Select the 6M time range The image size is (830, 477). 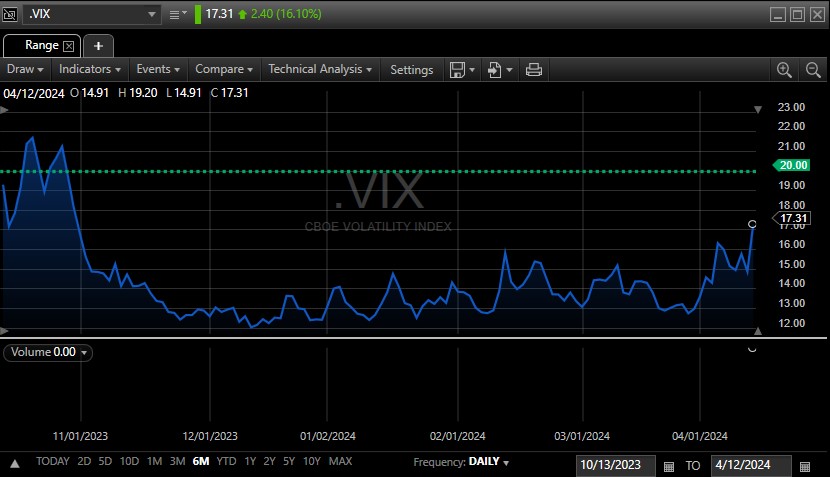[x=201, y=462]
